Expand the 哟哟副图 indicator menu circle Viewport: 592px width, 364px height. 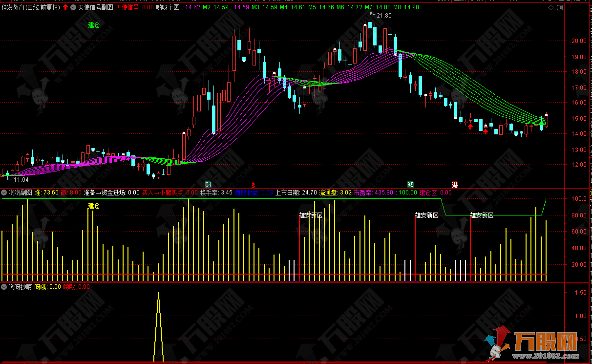pyautogui.click(x=4, y=193)
